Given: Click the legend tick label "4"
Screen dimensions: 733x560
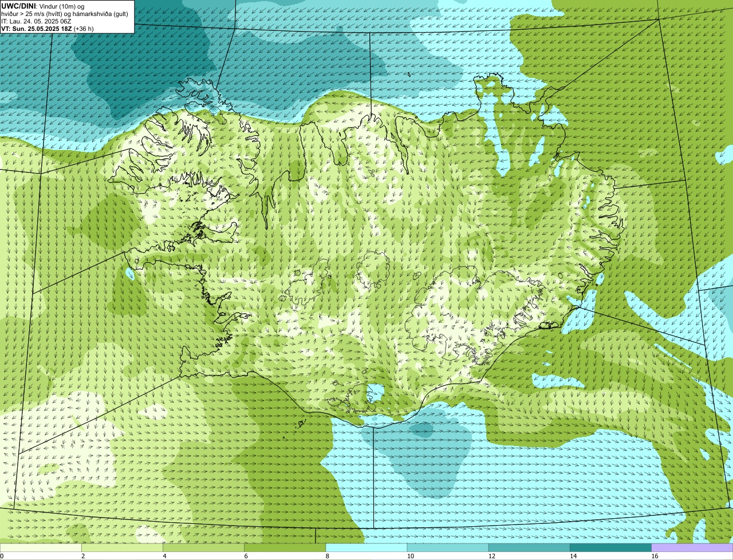Looking at the screenshot, I should (x=164, y=556).
